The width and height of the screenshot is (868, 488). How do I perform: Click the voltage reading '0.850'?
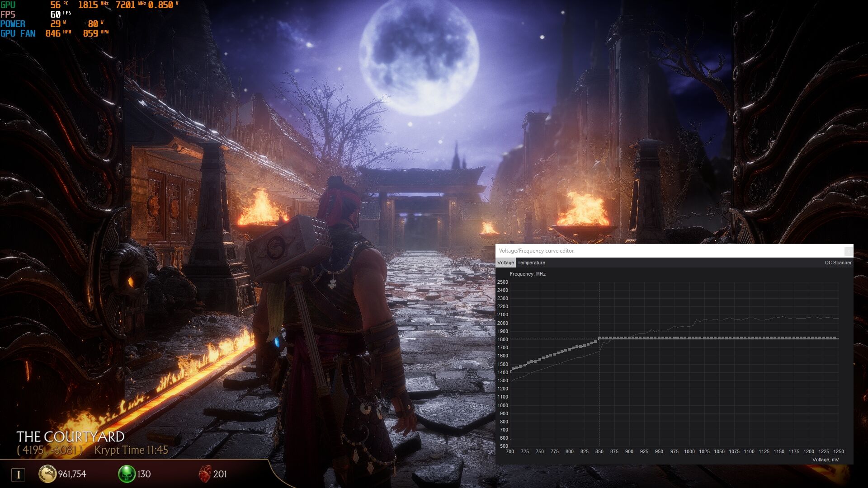click(160, 5)
